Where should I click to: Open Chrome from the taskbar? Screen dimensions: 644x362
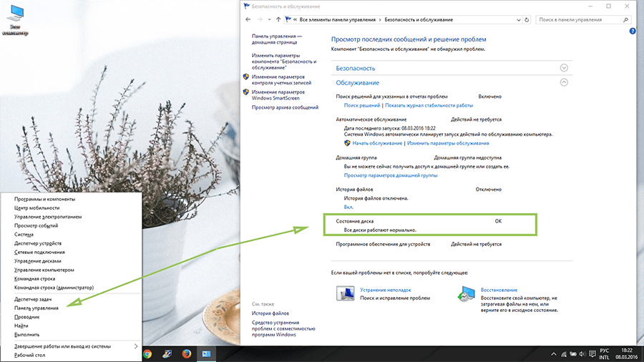point(147,354)
